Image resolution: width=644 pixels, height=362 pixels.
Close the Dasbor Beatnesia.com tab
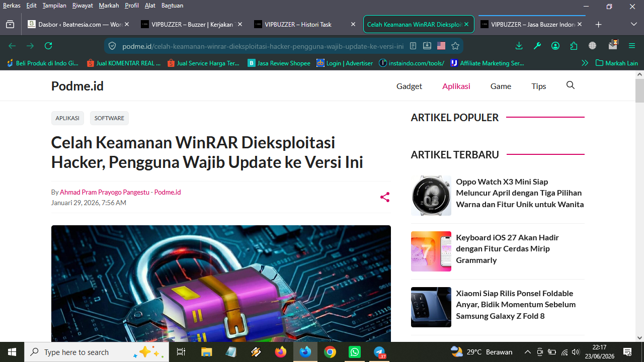(127, 24)
